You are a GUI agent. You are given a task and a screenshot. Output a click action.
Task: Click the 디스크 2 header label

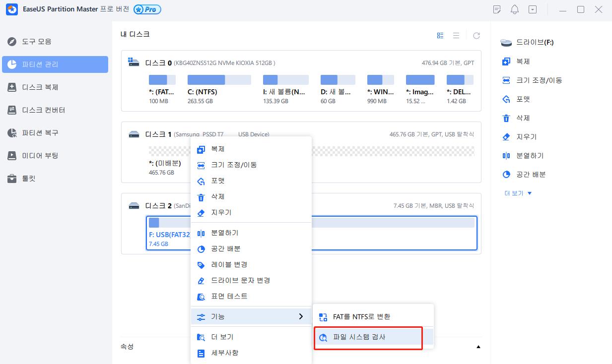(x=158, y=206)
